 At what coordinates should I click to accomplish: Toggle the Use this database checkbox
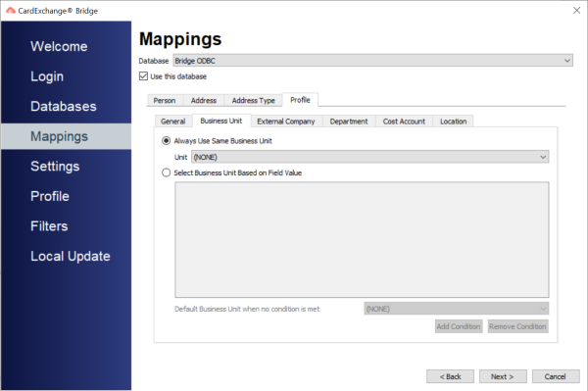pos(143,76)
